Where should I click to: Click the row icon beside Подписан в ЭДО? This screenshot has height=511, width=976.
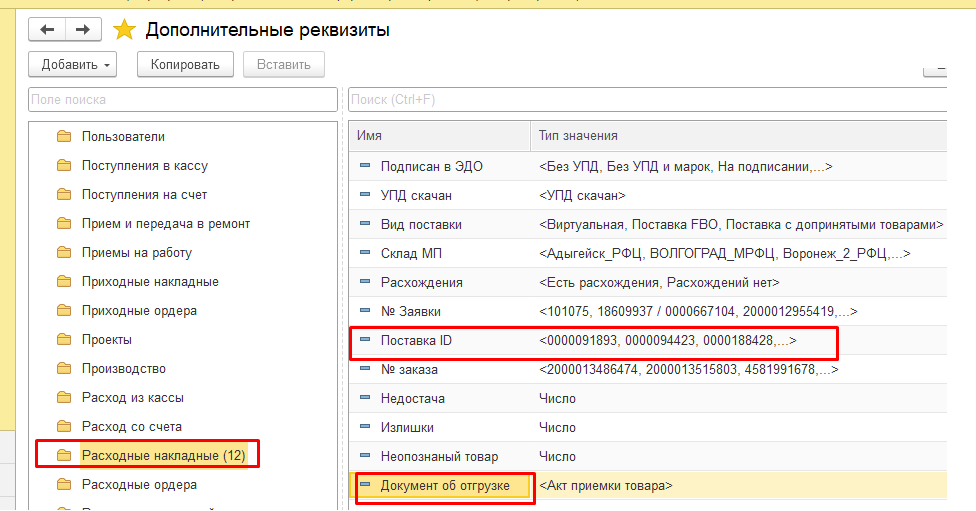pyautogui.click(x=365, y=166)
